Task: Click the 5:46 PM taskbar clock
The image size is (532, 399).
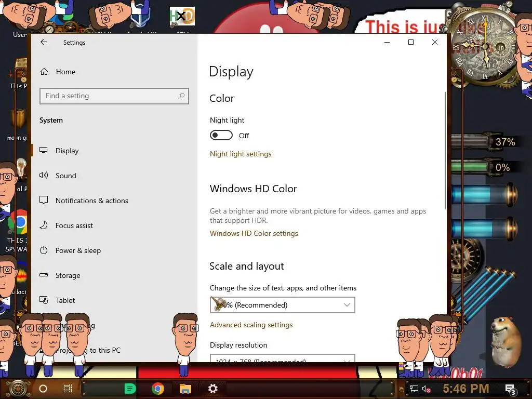Action: pos(466,388)
